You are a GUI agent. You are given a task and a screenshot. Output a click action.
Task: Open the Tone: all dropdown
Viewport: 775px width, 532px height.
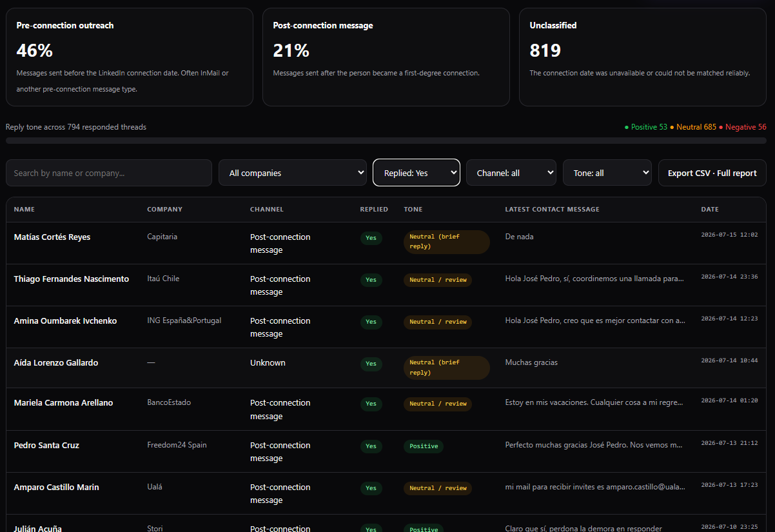[607, 173]
